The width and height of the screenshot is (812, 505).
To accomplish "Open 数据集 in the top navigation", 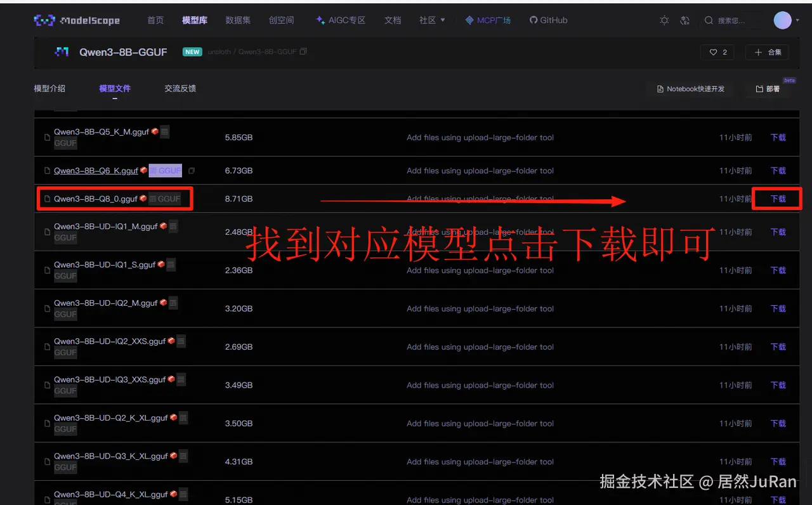I will [x=238, y=20].
